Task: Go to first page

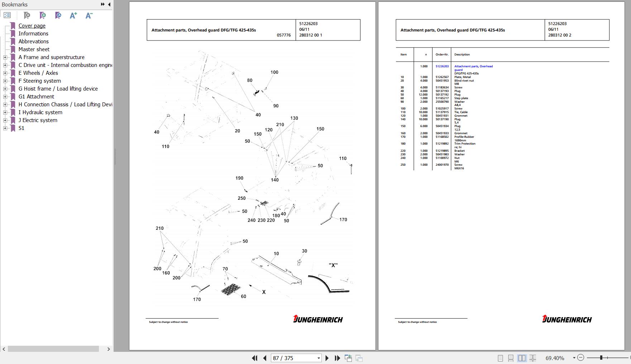Action: pyautogui.click(x=254, y=358)
